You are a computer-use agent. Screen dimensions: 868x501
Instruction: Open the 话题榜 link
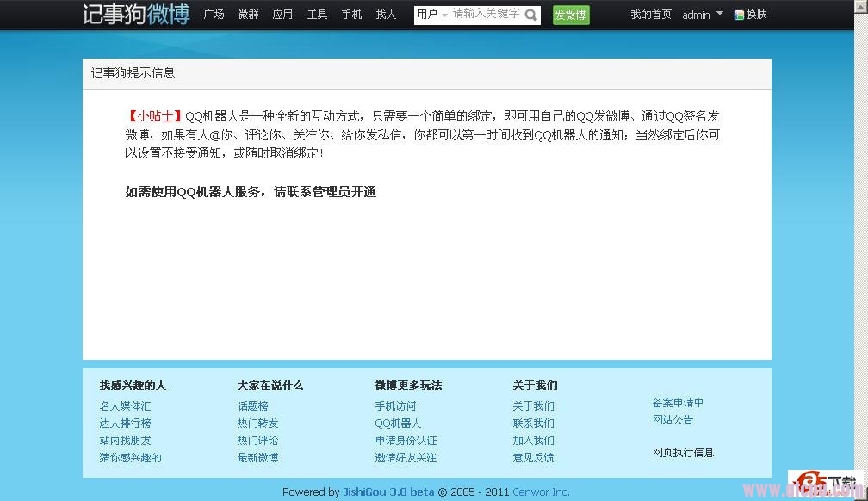(253, 405)
